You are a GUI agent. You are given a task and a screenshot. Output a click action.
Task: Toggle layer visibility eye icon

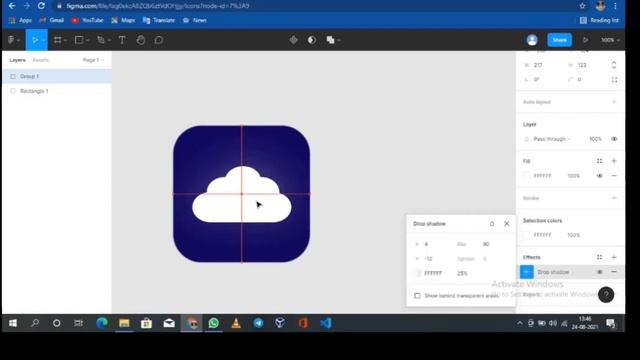pos(614,139)
